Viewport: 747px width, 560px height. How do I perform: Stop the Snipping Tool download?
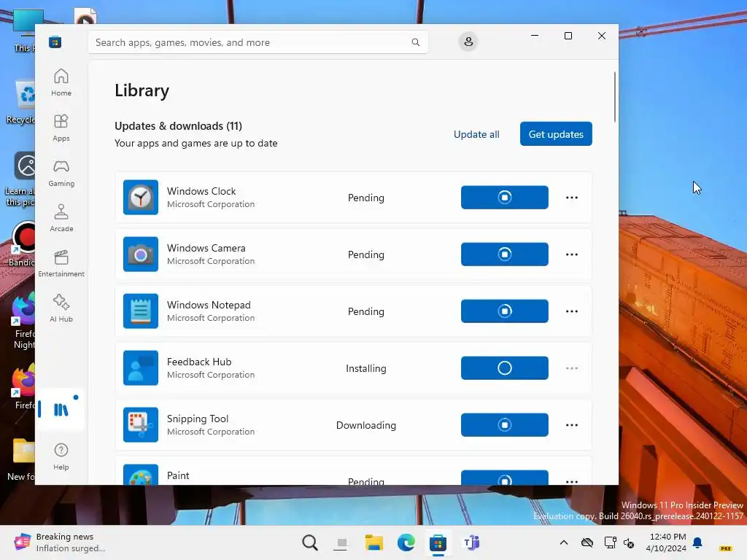tap(505, 425)
